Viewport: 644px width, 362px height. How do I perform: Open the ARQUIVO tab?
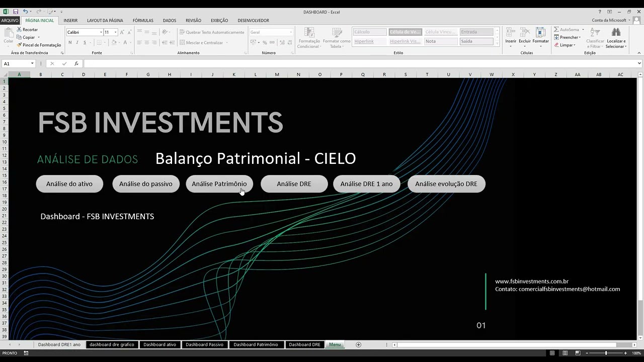click(x=10, y=21)
